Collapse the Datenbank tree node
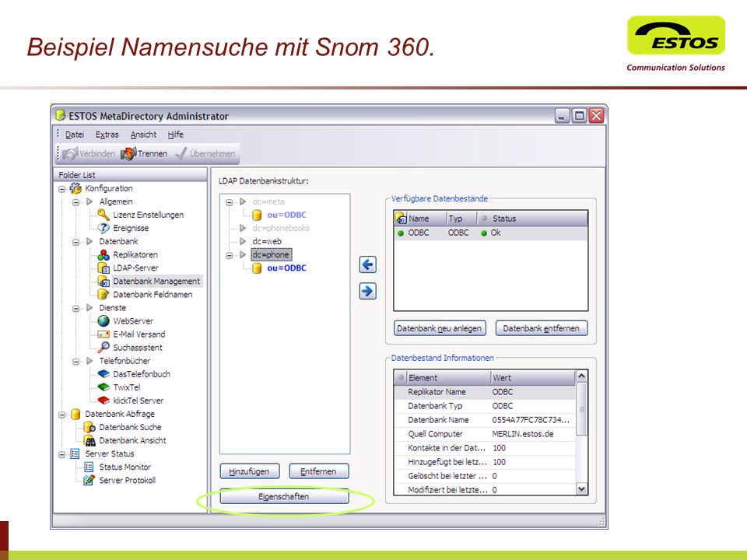The height and width of the screenshot is (560, 747). (75, 243)
